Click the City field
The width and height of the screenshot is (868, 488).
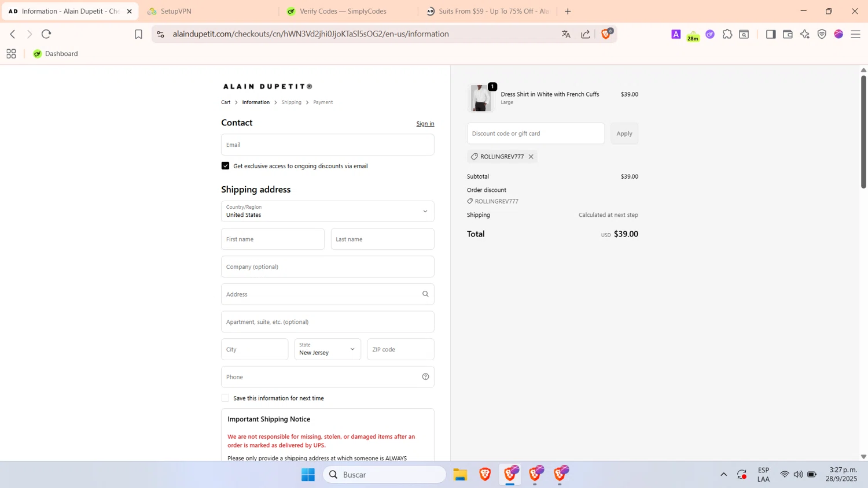255,349
